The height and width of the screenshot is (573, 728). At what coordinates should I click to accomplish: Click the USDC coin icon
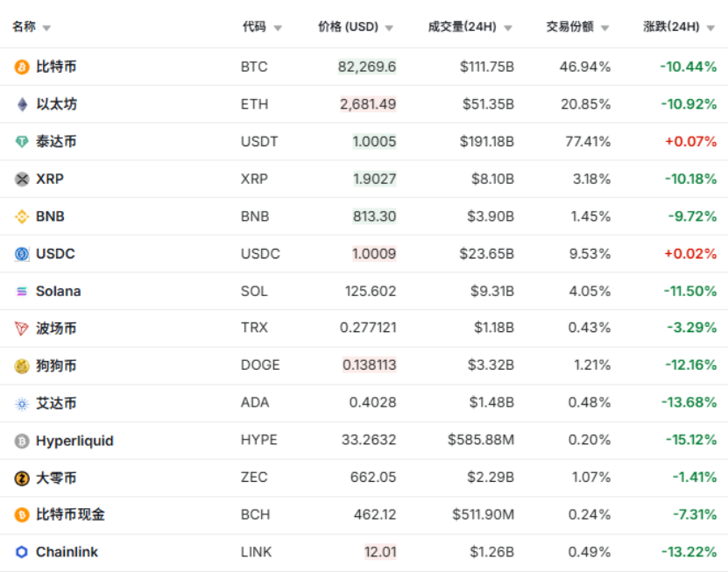tap(22, 254)
